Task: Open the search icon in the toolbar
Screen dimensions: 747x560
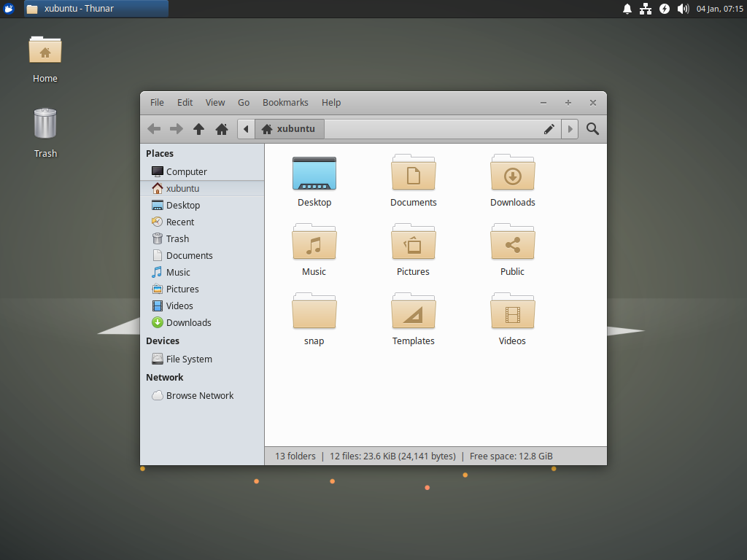Action: point(592,128)
